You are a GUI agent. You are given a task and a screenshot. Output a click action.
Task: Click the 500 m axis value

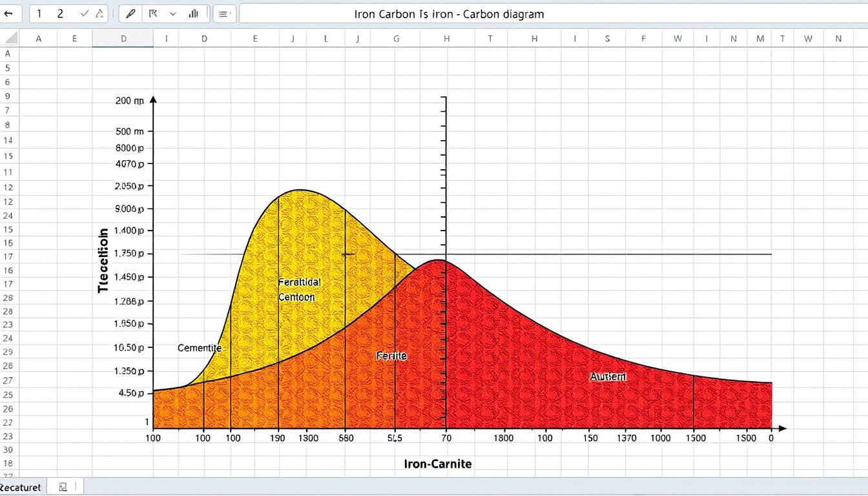click(130, 132)
